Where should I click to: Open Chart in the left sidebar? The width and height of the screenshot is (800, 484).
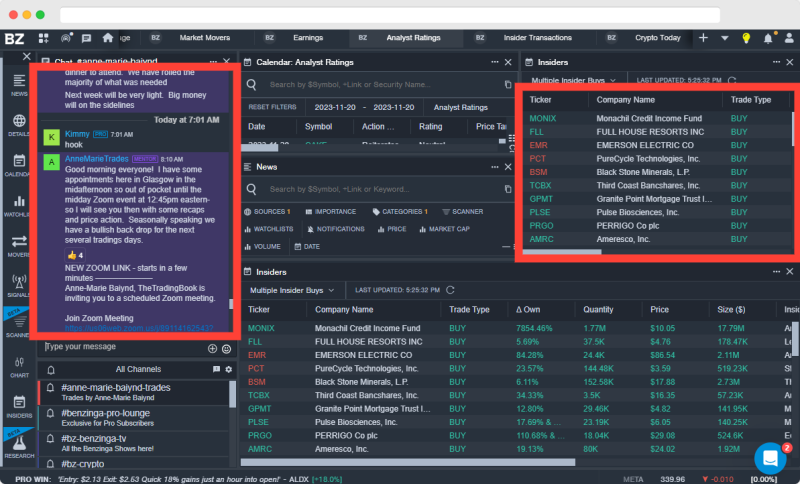point(19,367)
